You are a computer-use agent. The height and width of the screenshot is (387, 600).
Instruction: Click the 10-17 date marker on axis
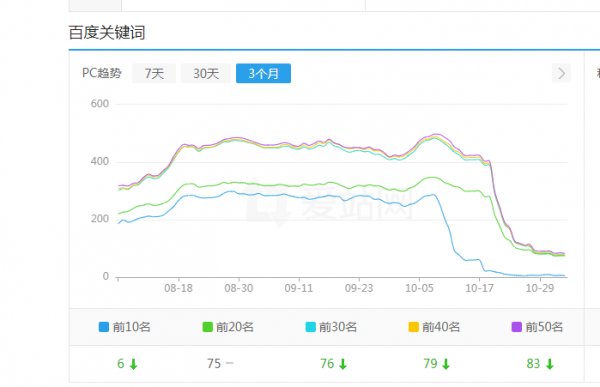tap(479, 288)
